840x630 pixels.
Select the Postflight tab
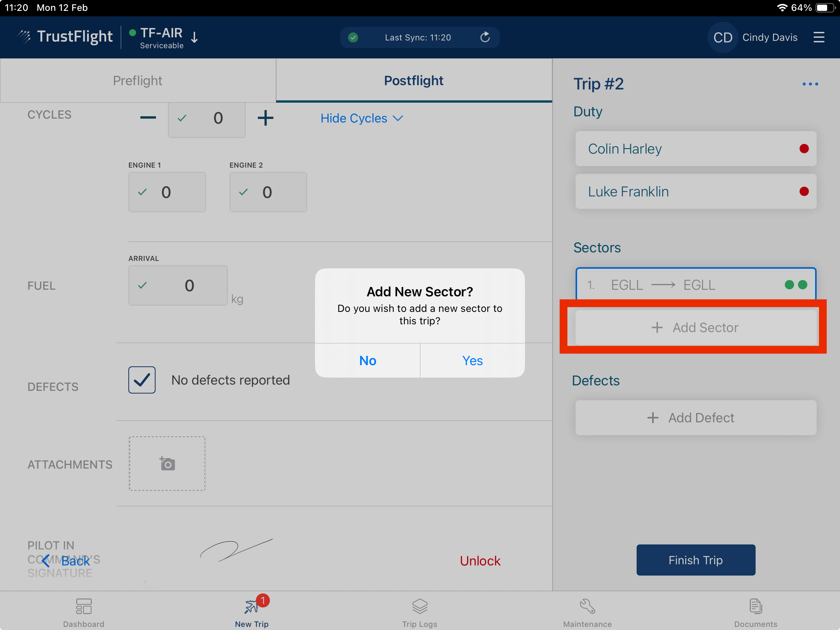click(414, 80)
